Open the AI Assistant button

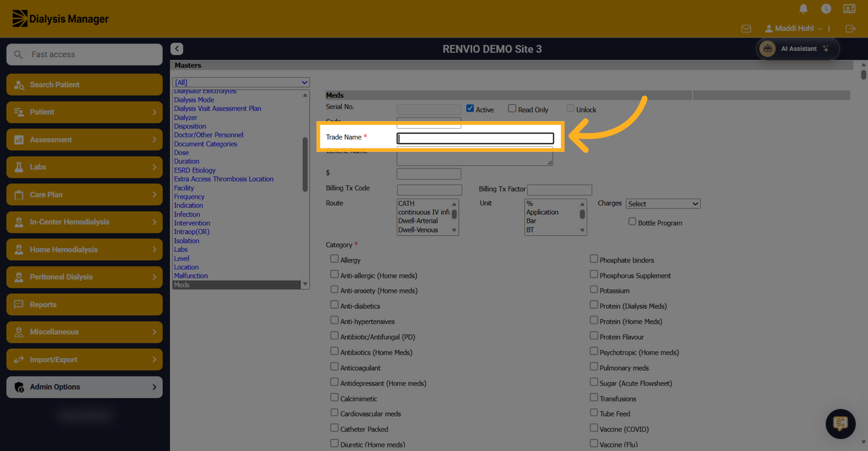[797, 49]
